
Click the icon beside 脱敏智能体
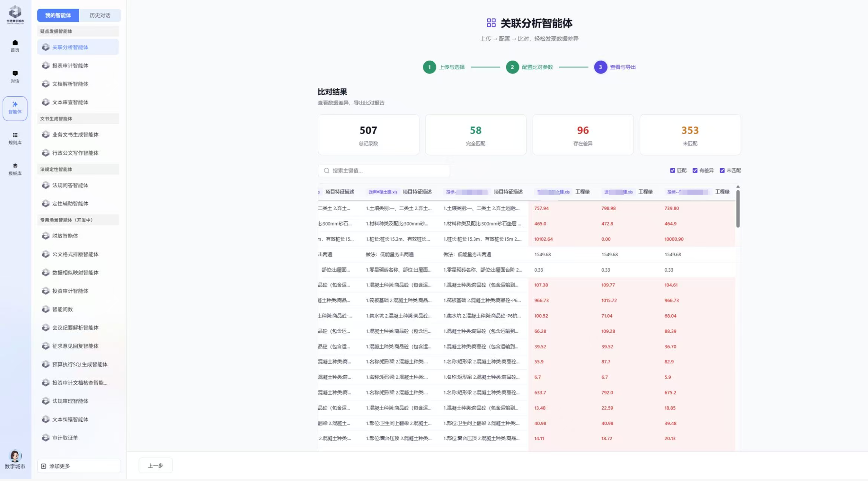[45, 236]
